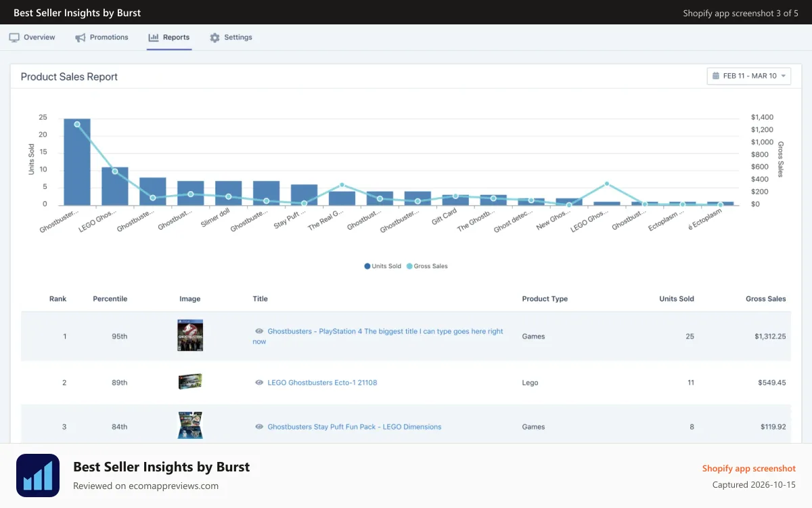Open the Overview tab
This screenshot has width=812, height=508.
click(32, 37)
